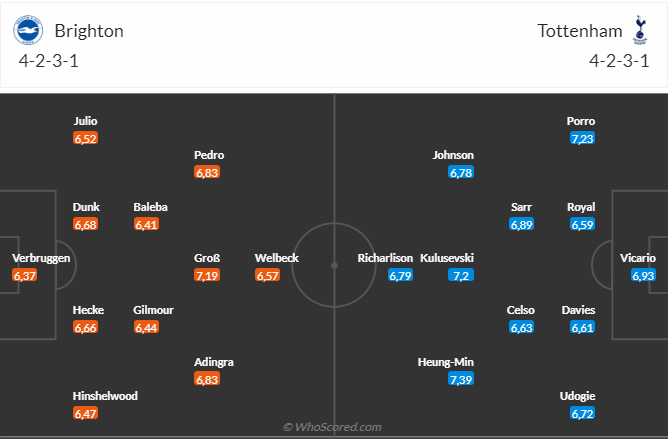669x439 pixels.
Task: Open the Tottenham team name link
Action: (x=579, y=31)
